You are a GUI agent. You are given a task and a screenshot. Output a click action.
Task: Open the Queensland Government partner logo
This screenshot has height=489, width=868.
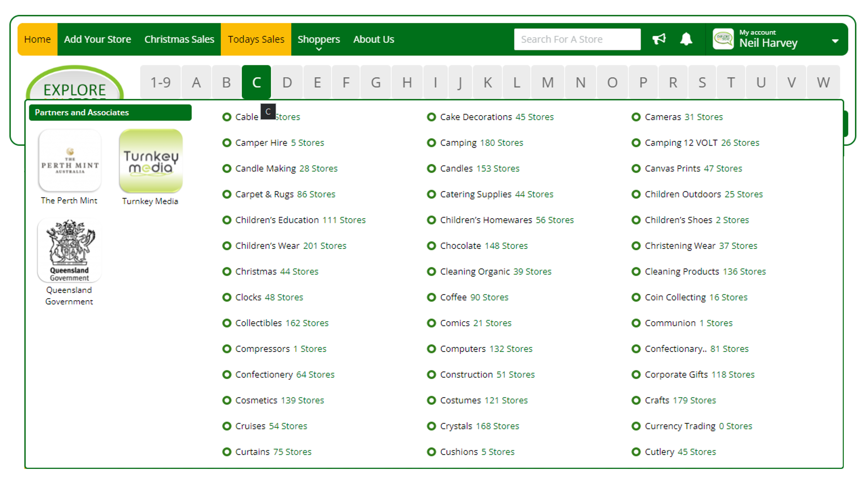(69, 250)
